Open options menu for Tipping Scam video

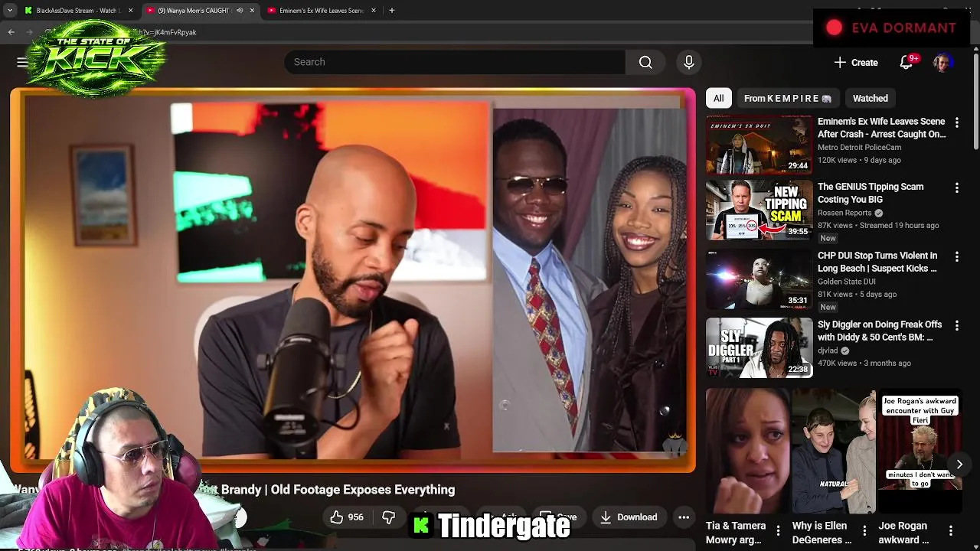click(956, 187)
